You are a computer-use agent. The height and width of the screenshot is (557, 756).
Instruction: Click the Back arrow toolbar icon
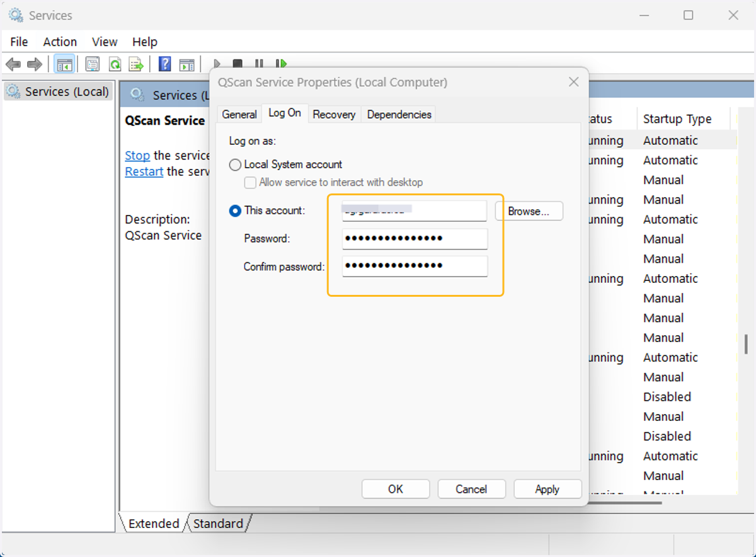[13, 64]
